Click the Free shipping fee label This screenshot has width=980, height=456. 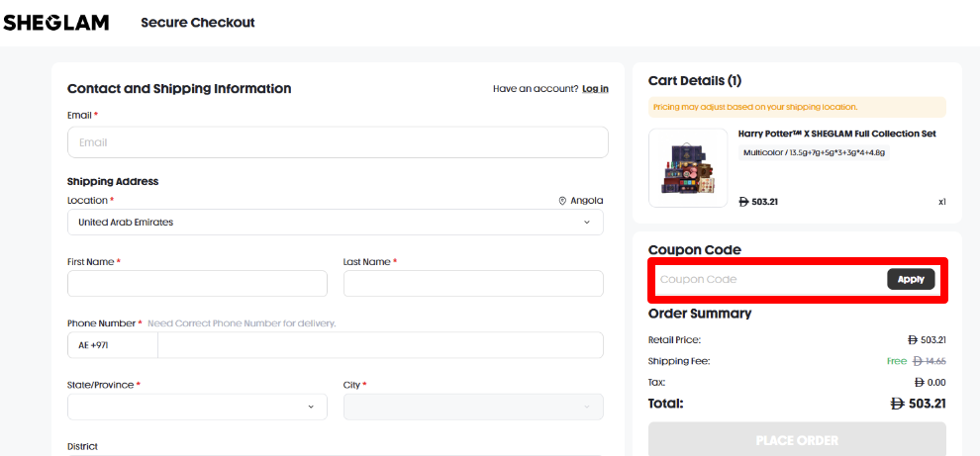[x=896, y=361]
